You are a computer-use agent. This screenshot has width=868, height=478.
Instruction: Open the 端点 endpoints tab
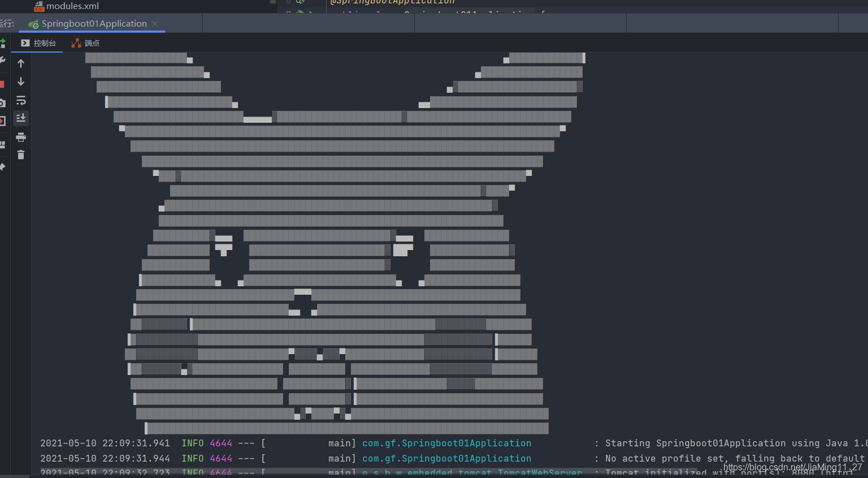(85, 43)
